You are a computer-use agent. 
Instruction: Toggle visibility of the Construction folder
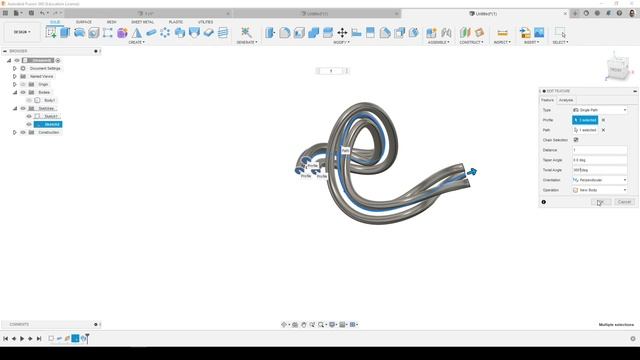(x=23, y=132)
